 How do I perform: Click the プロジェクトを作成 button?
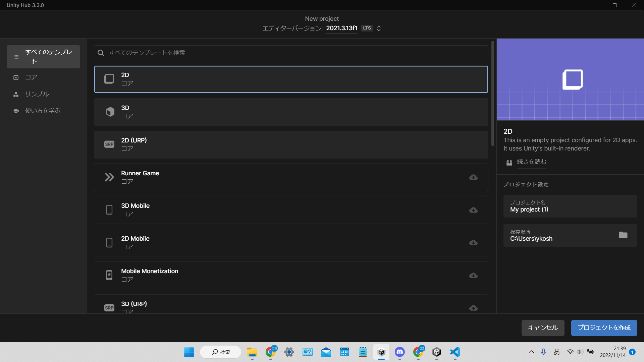(x=604, y=328)
